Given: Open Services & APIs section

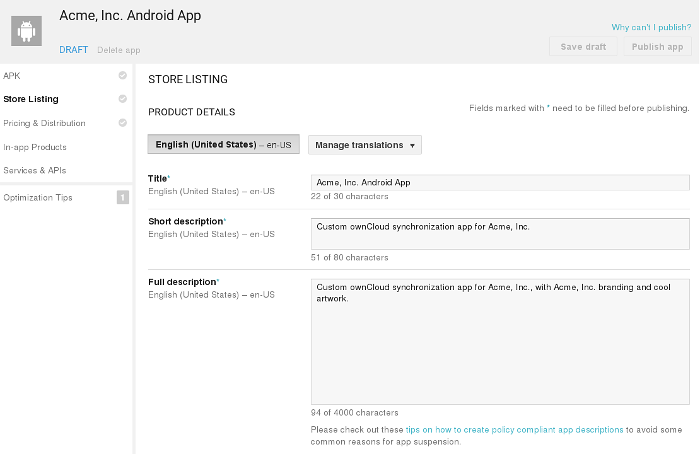Looking at the screenshot, I should point(36,171).
